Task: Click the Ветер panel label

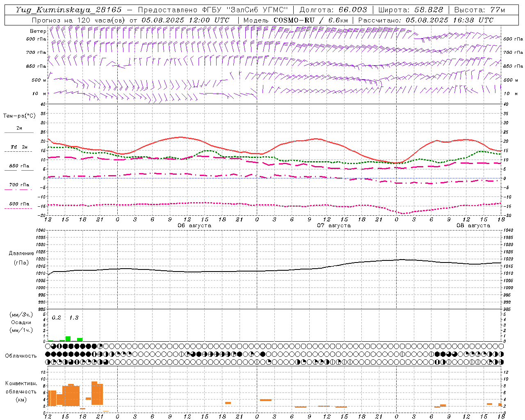Action: 38,31
